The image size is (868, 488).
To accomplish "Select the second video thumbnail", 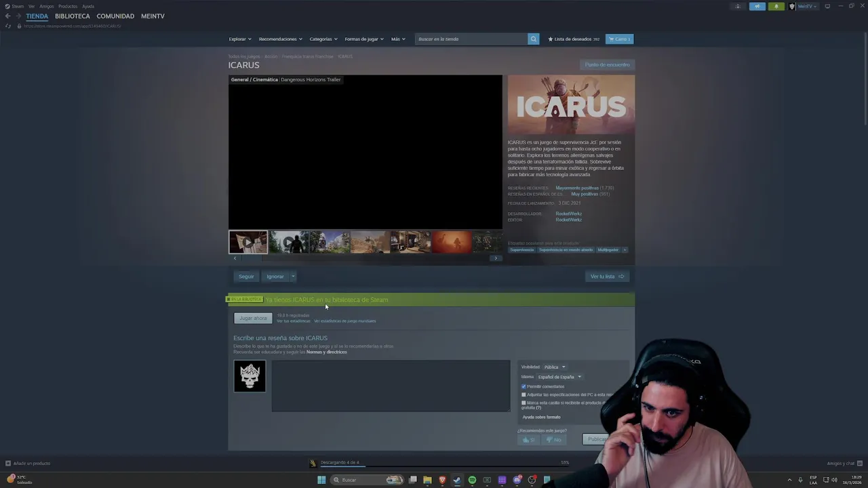I will tap(288, 242).
